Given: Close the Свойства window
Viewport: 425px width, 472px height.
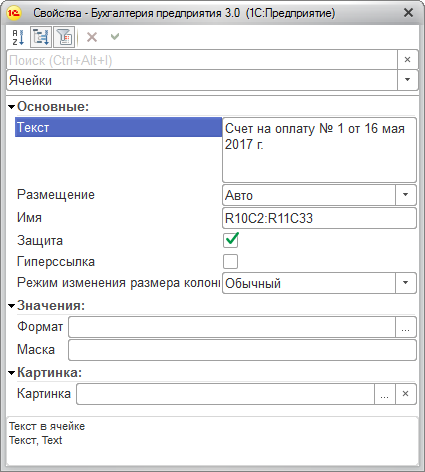Looking at the screenshot, I should [x=408, y=13].
